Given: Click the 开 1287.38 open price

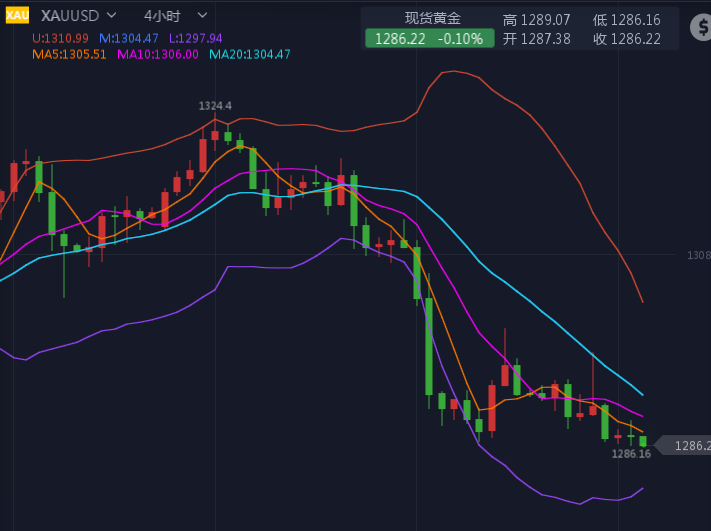Looking at the screenshot, I should (x=536, y=39).
